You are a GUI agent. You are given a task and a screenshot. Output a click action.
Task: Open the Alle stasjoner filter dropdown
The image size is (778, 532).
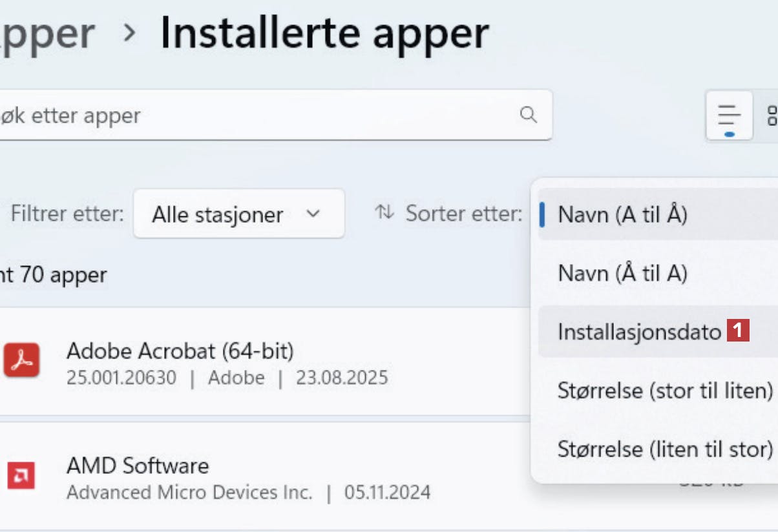point(238,214)
